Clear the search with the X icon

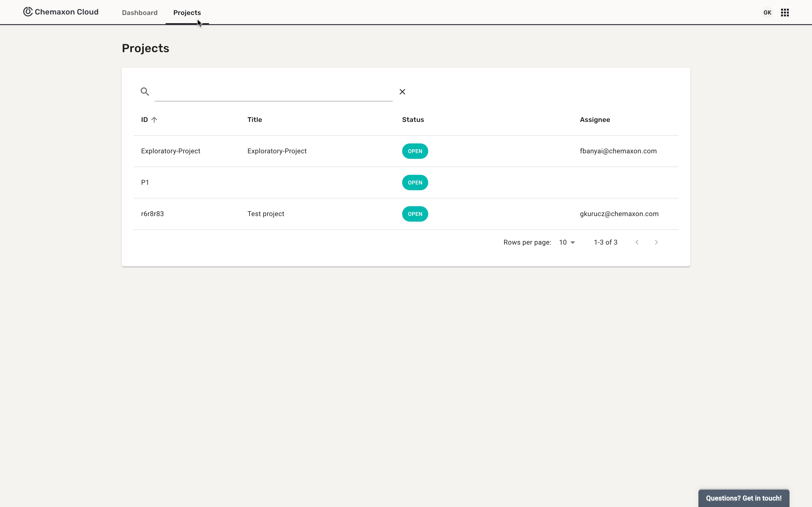click(402, 92)
